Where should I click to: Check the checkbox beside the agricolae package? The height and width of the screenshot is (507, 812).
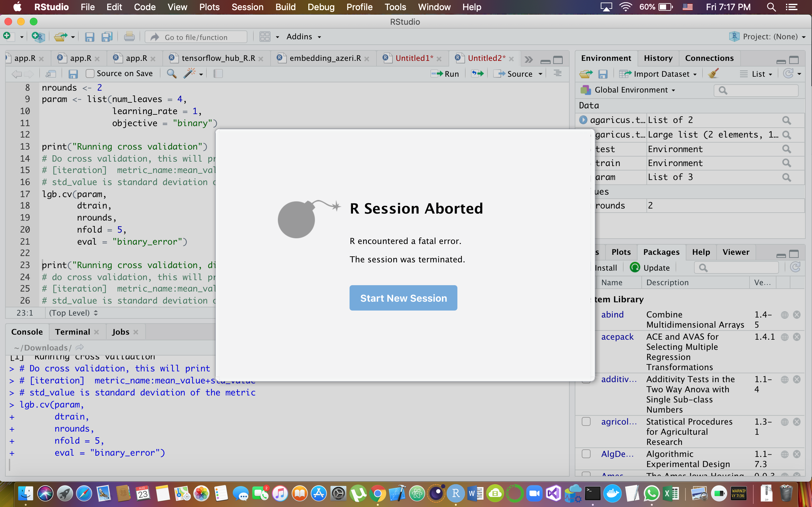coord(586,421)
